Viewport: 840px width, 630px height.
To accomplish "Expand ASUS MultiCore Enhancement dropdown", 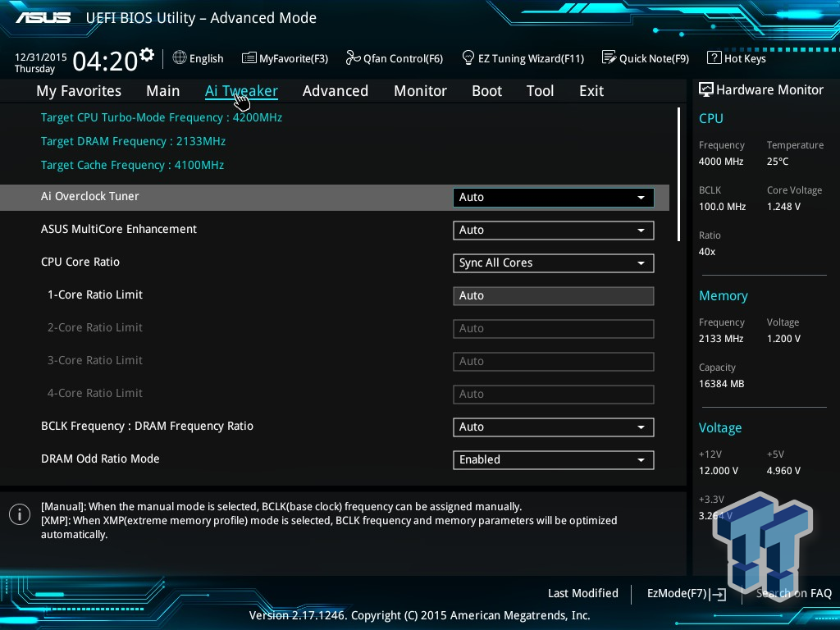I will click(x=554, y=231).
